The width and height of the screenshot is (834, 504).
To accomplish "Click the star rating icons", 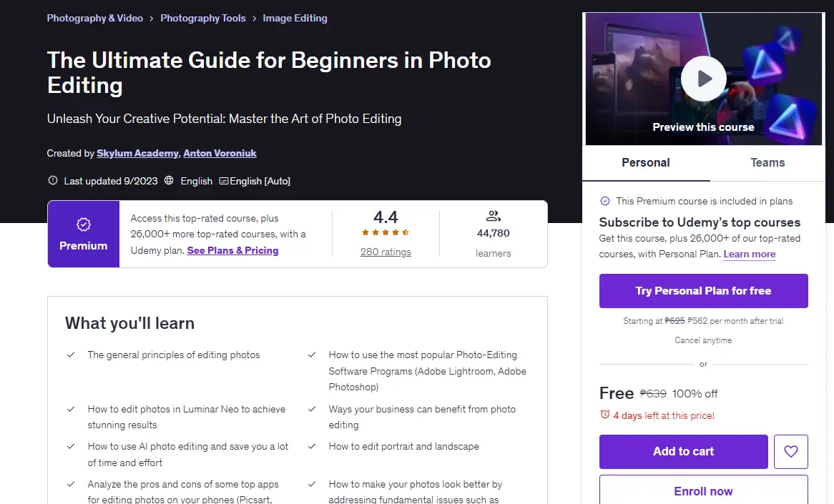I will coord(386,232).
